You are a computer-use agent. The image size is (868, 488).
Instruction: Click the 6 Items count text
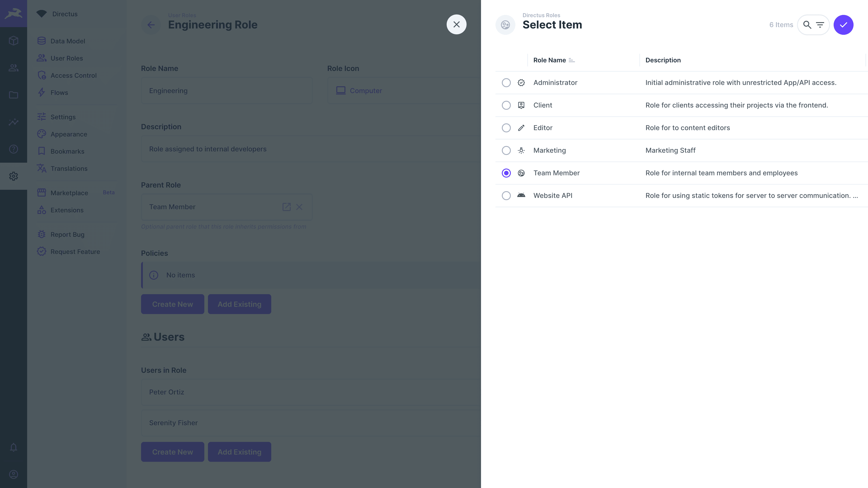pyautogui.click(x=781, y=25)
